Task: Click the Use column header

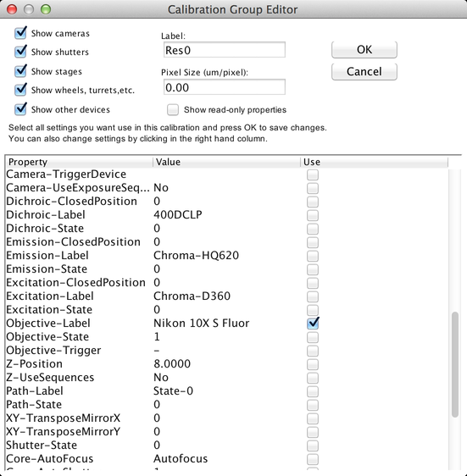Action: tap(375, 162)
